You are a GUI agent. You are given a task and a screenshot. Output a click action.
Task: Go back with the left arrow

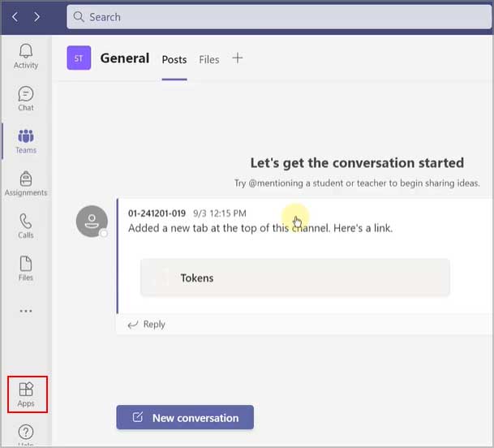pos(15,17)
